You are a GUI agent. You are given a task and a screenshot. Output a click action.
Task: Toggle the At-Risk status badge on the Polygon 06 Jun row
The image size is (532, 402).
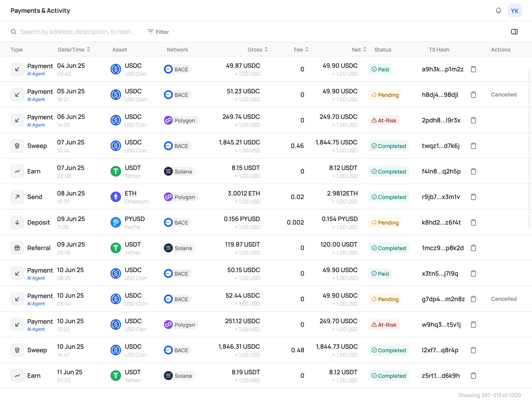click(384, 120)
